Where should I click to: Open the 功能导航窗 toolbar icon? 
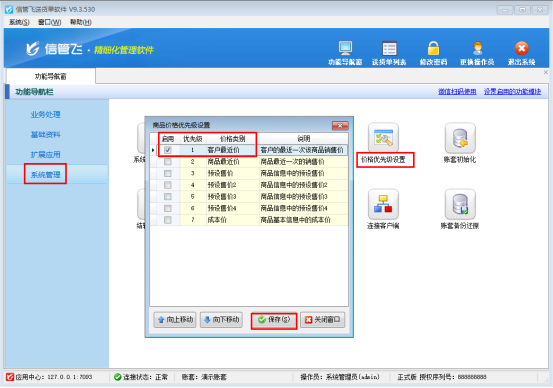pyautogui.click(x=345, y=48)
